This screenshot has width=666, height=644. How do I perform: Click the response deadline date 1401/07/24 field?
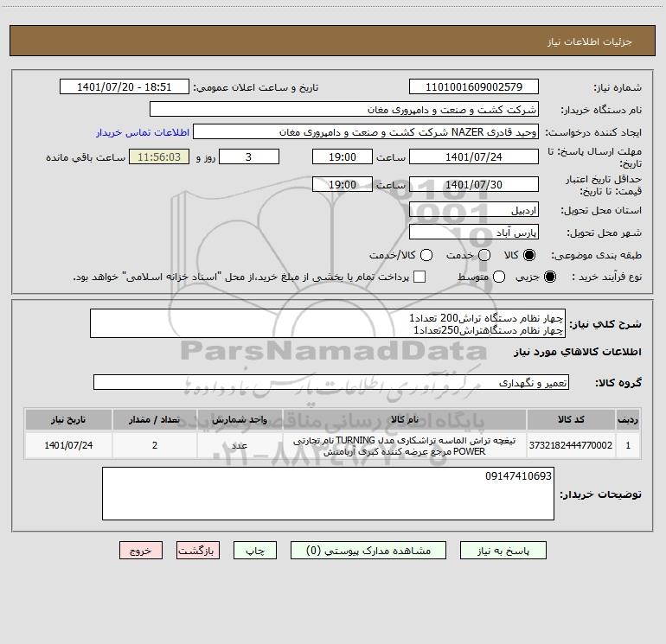point(474,156)
